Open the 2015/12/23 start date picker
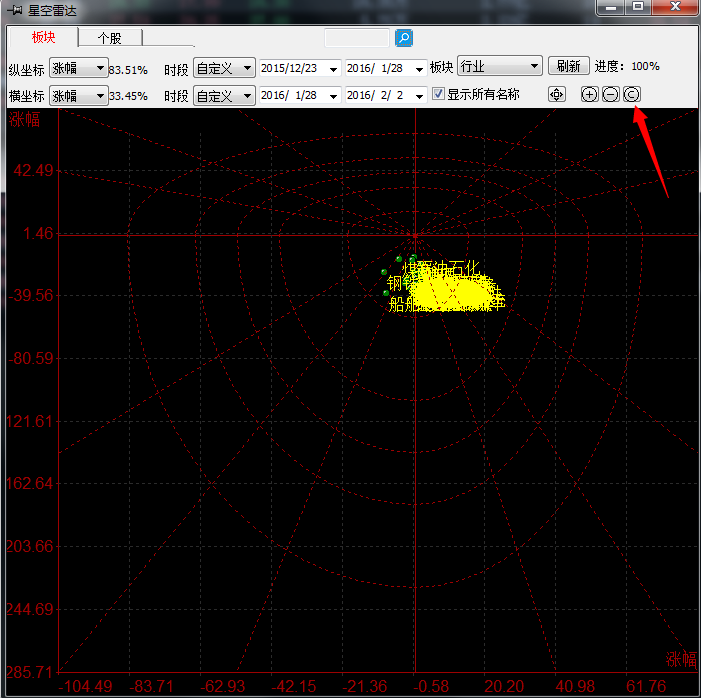The height and width of the screenshot is (698, 701). coord(334,69)
